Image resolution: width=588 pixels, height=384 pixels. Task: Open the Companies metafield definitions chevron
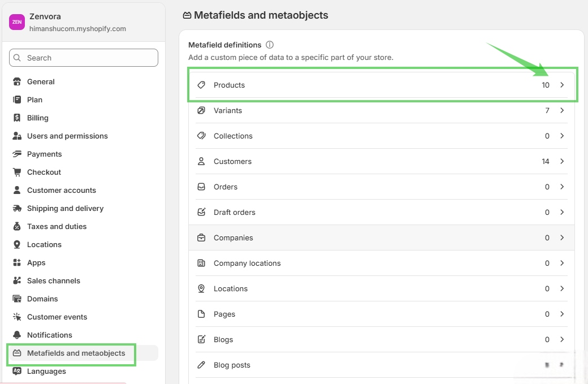pyautogui.click(x=561, y=238)
